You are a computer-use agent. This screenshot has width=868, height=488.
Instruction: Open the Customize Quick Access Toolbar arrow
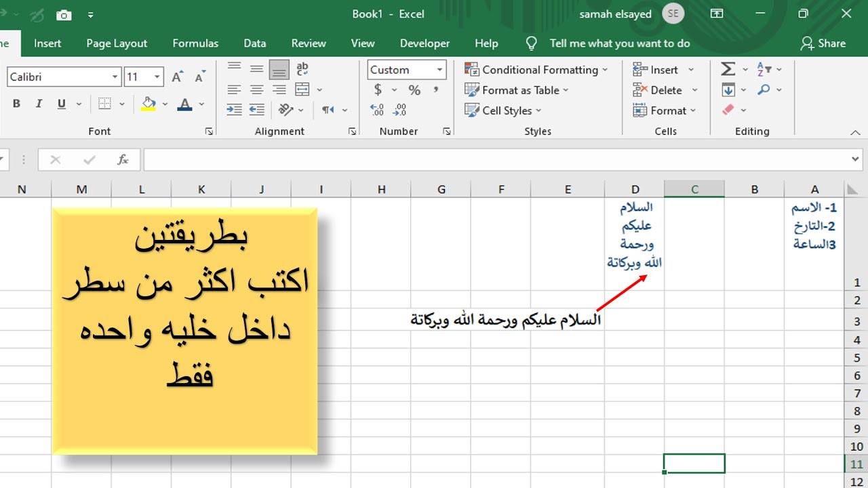(x=91, y=15)
